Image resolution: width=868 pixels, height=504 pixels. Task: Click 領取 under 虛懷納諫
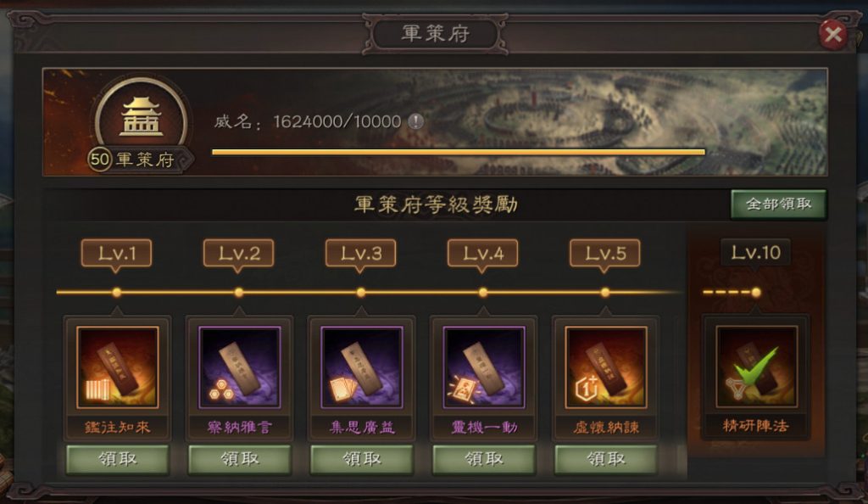tap(606, 459)
